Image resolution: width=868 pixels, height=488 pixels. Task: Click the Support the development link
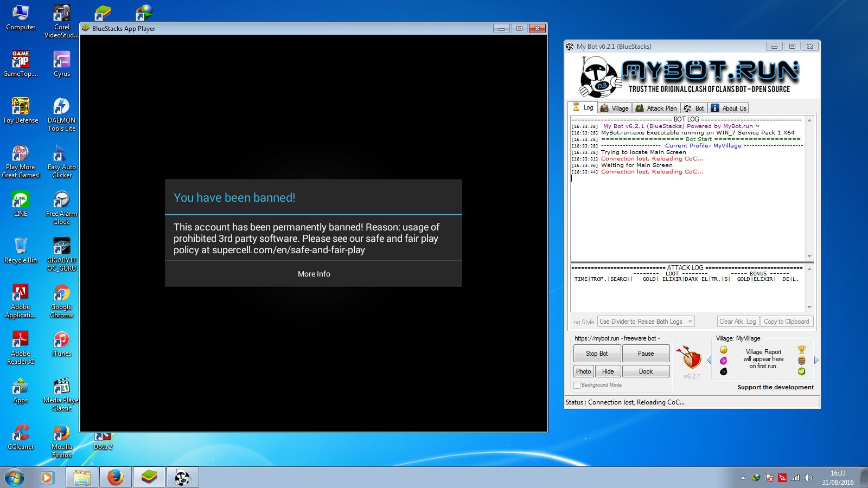tap(775, 387)
